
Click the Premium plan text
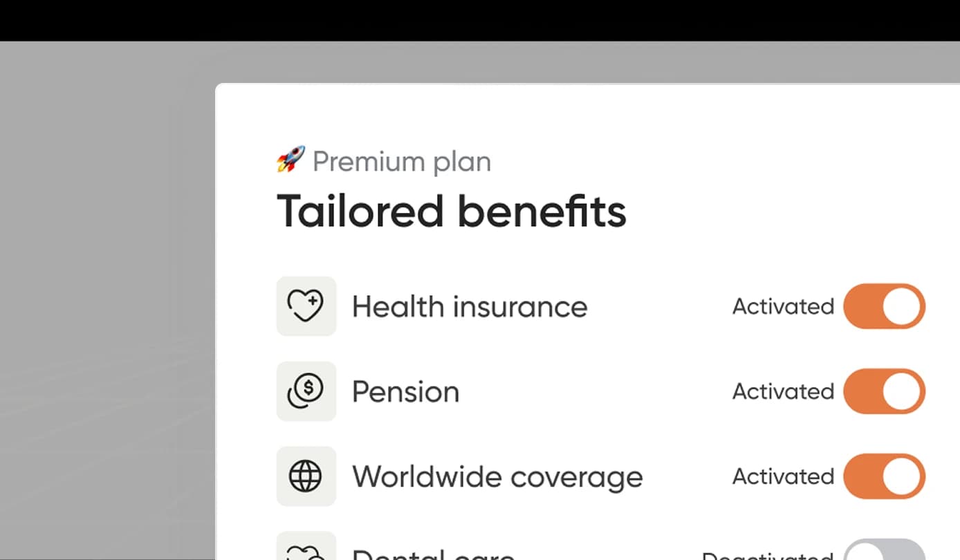pyautogui.click(x=402, y=162)
